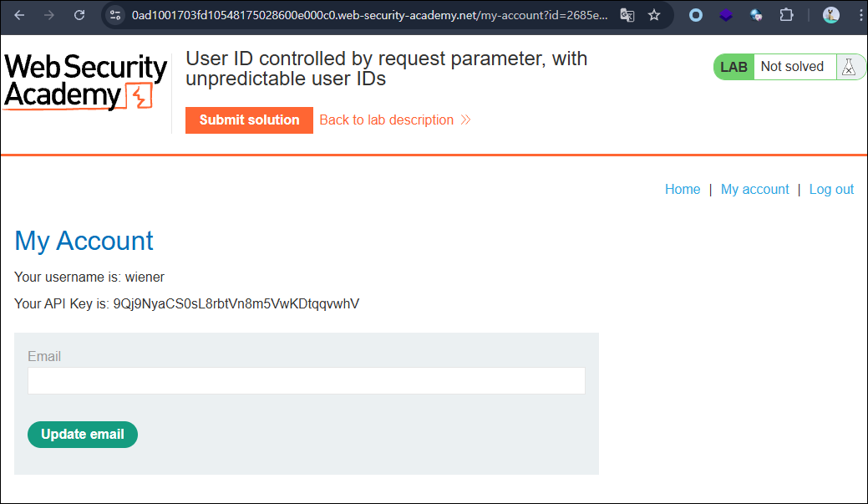Click the Log out link

pos(831,190)
